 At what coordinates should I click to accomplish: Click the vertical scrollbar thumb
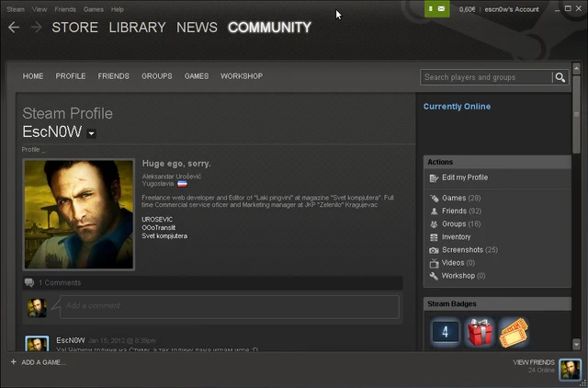(576, 114)
